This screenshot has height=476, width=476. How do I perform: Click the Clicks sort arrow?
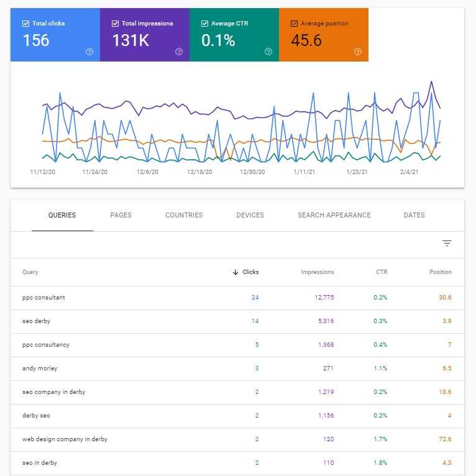[236, 272]
